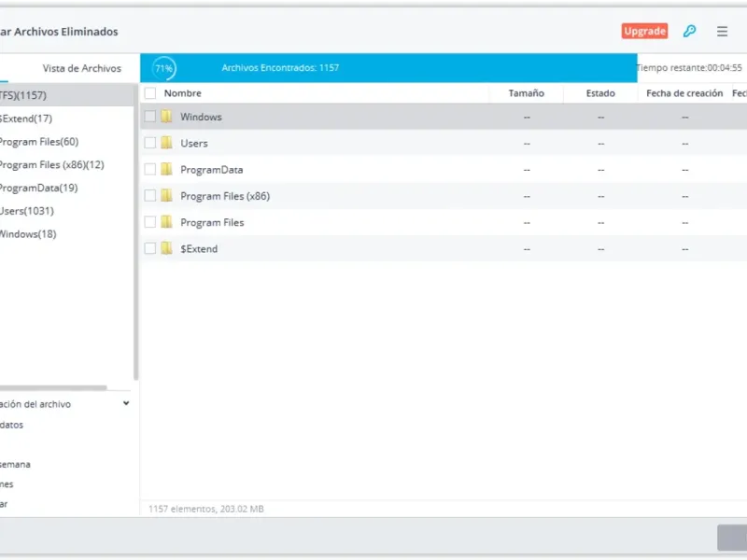Click the blue scan progress bar
The height and width of the screenshot is (560, 747).
tap(388, 67)
